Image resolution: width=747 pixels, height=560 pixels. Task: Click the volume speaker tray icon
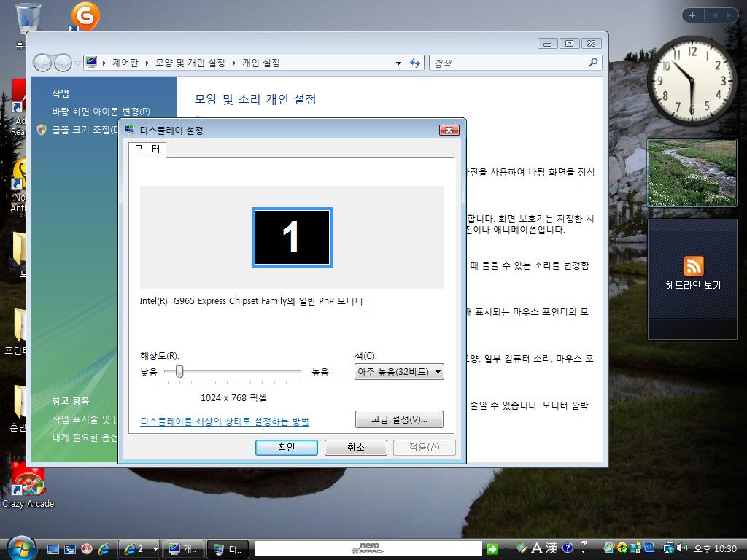point(682,548)
